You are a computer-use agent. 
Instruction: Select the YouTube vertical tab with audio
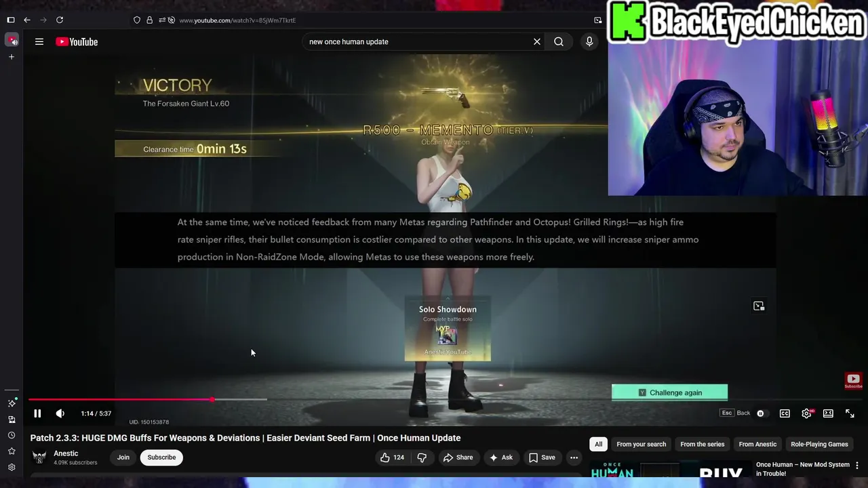click(x=12, y=41)
